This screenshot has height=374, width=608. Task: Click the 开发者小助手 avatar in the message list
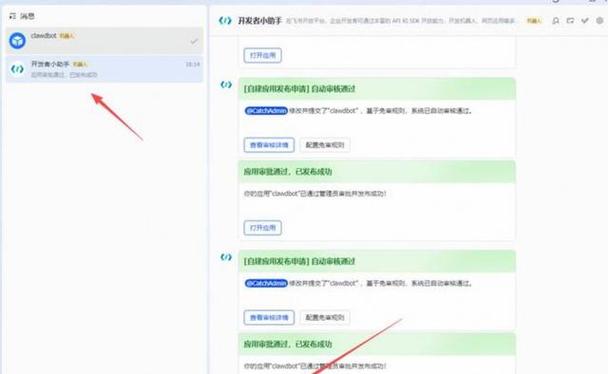click(17, 69)
